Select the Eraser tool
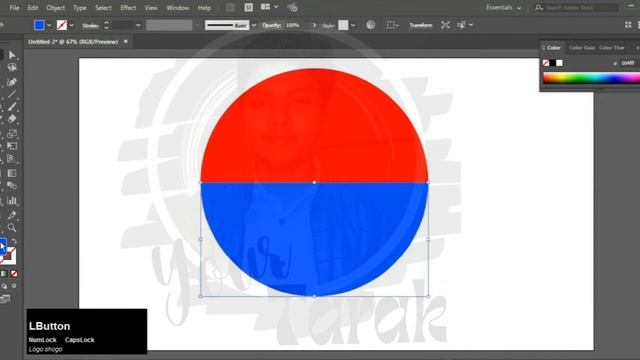 point(12,119)
